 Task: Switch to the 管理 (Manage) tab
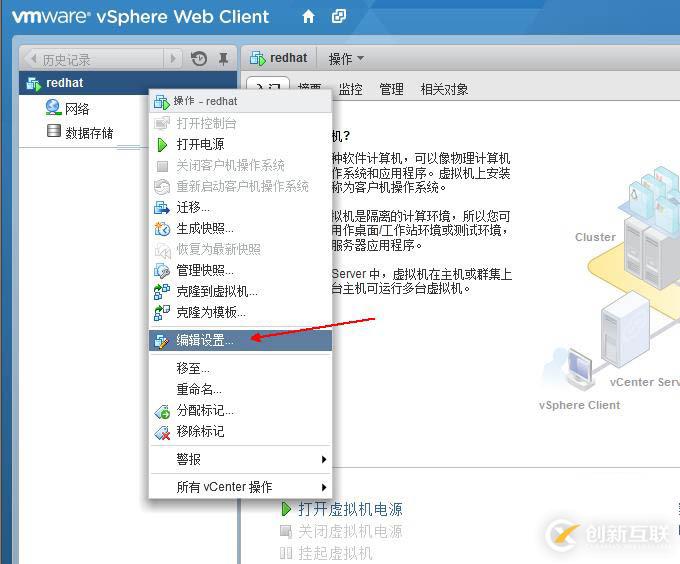click(391, 89)
